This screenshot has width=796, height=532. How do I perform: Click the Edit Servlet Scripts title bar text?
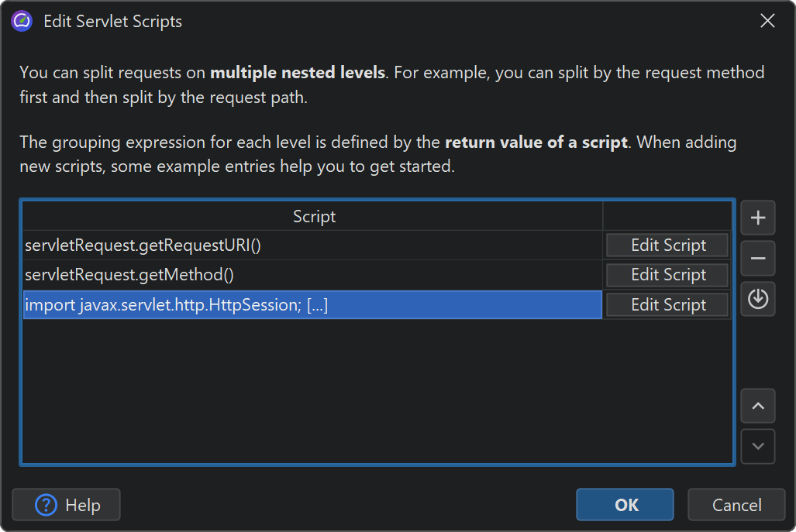click(112, 21)
